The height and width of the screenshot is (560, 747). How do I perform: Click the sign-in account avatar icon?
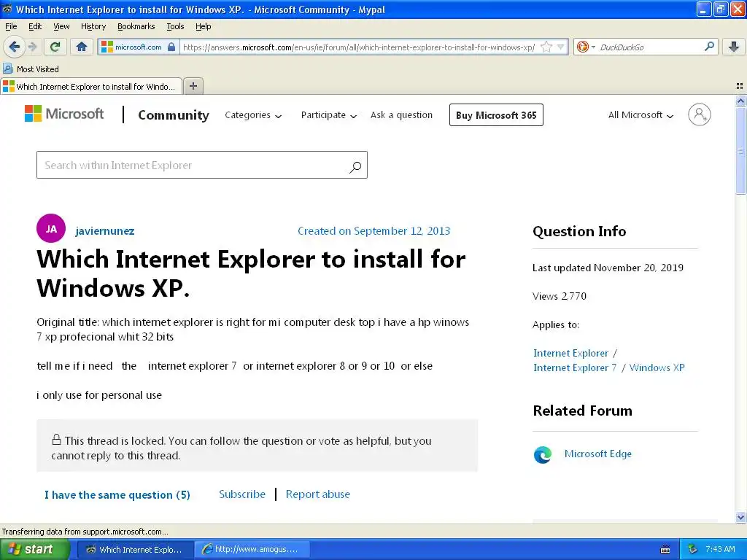[x=699, y=114]
